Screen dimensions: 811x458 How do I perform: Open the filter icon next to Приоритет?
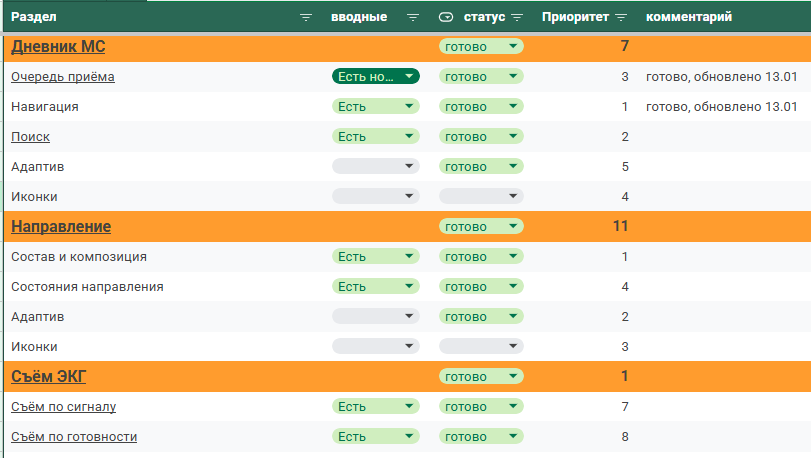point(621,18)
